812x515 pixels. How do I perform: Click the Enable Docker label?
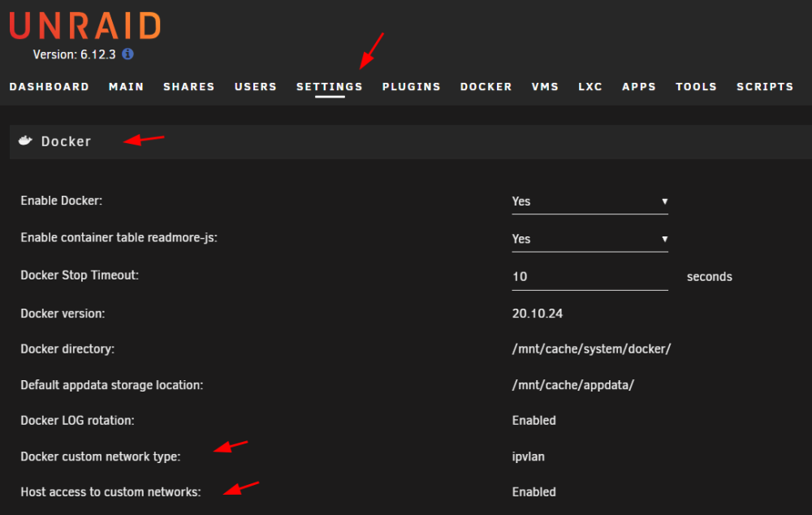(x=62, y=201)
